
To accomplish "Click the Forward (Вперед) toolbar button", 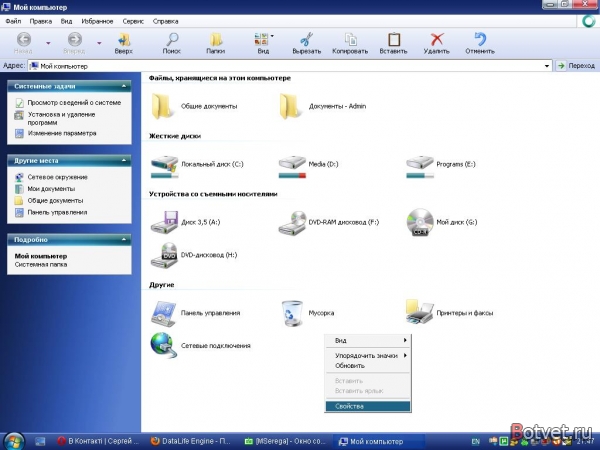I will click(x=74, y=43).
